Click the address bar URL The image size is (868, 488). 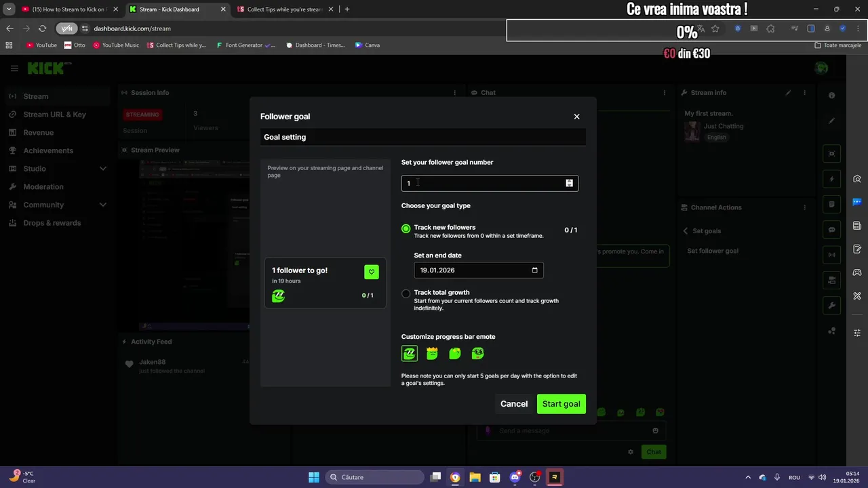click(x=132, y=28)
